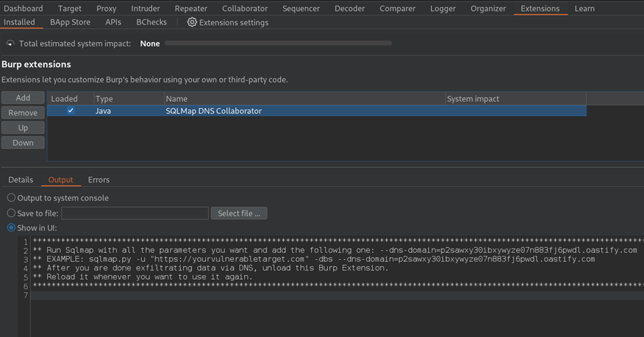The height and width of the screenshot is (337, 644).
Task: Click the system impact progress bar
Action: point(278,43)
